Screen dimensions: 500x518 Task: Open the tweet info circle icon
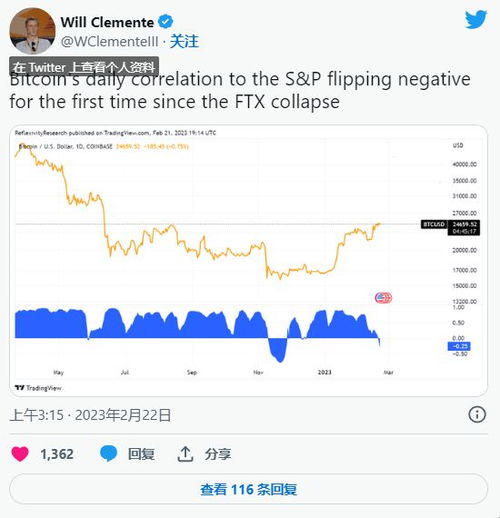(477, 415)
